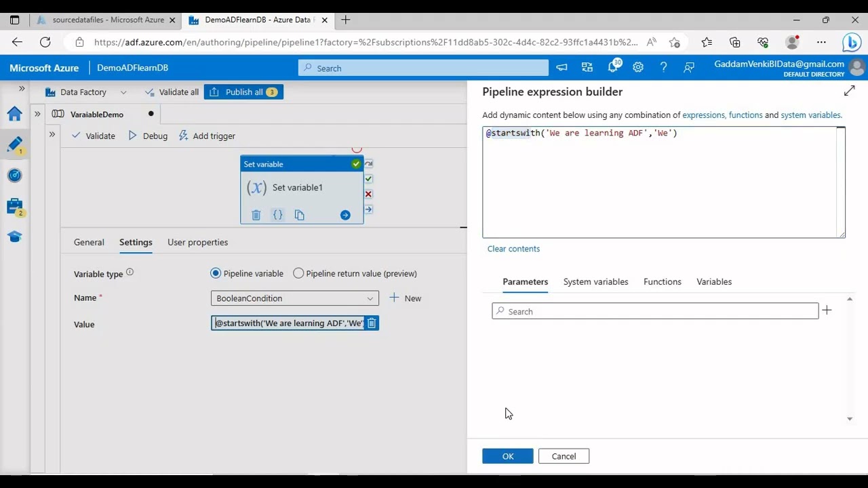
Task: Click Debug in pipeline toolbar
Action: pyautogui.click(x=148, y=136)
